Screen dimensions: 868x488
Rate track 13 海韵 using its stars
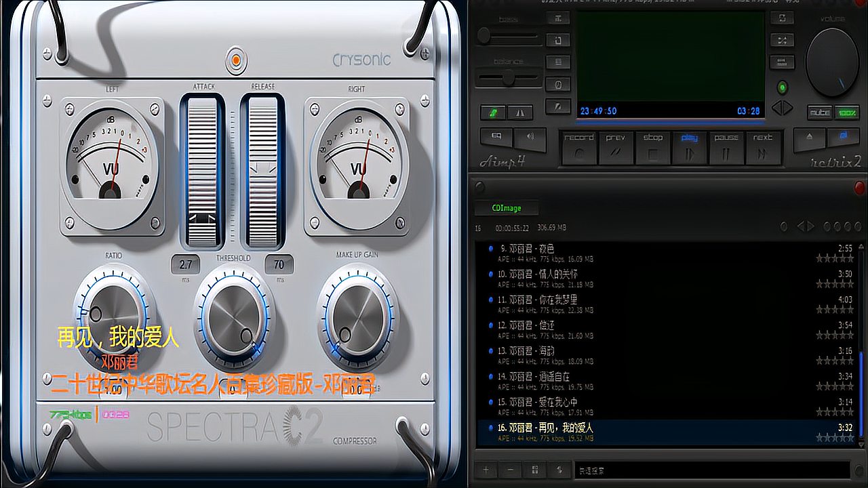pyautogui.click(x=835, y=361)
